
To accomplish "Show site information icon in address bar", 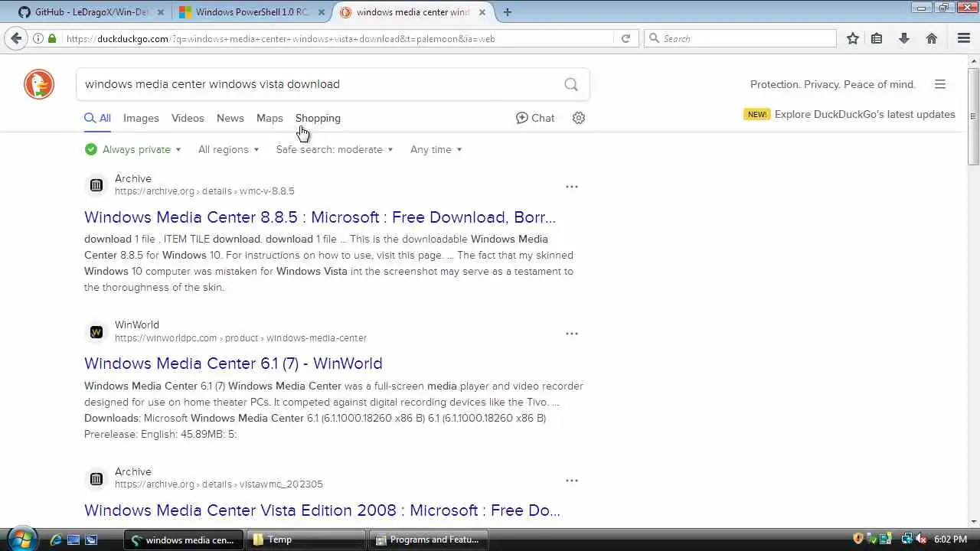I will [38, 38].
